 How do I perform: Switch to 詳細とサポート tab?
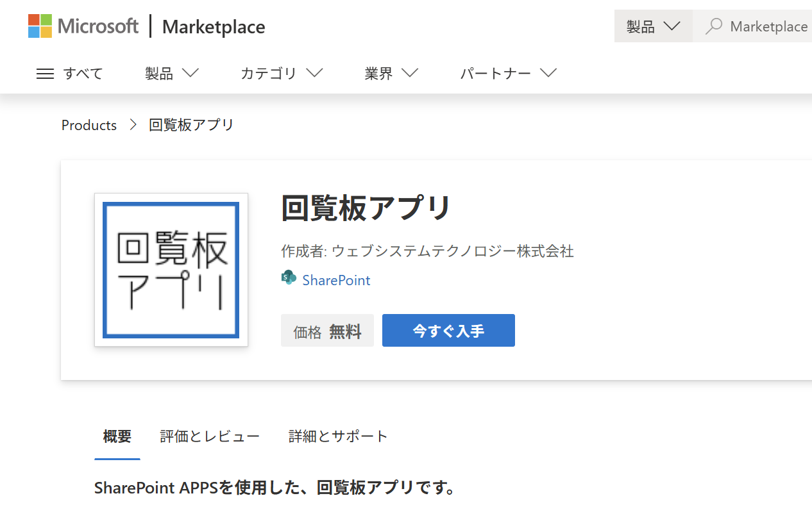pyautogui.click(x=338, y=436)
